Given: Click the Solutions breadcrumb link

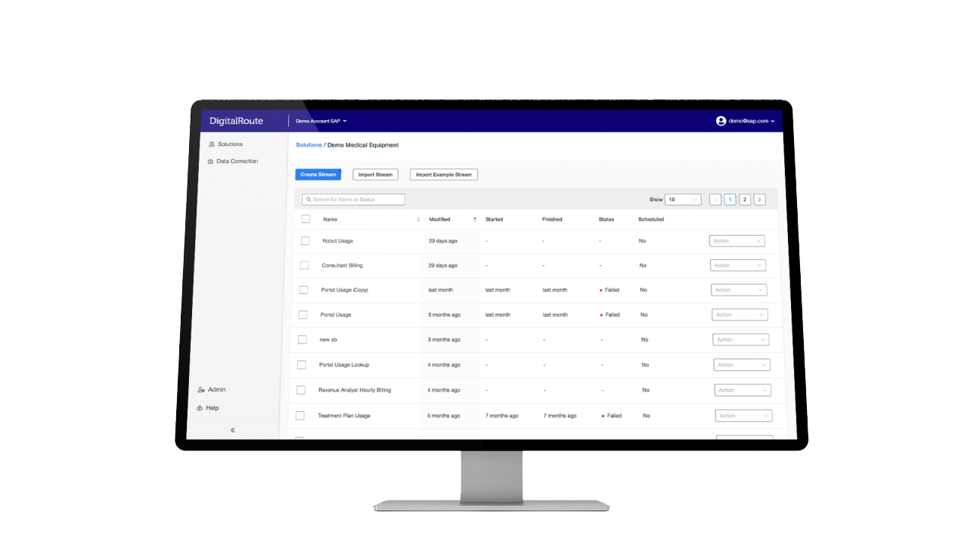Looking at the screenshot, I should coord(309,144).
